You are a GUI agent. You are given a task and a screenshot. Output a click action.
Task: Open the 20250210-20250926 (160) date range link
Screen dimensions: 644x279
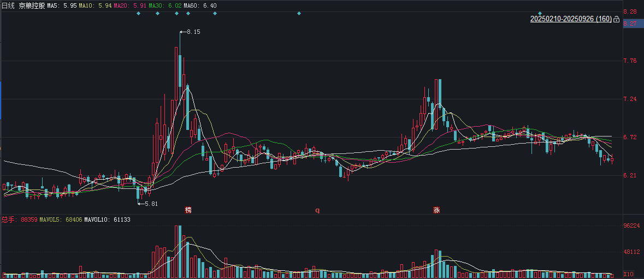tap(571, 19)
